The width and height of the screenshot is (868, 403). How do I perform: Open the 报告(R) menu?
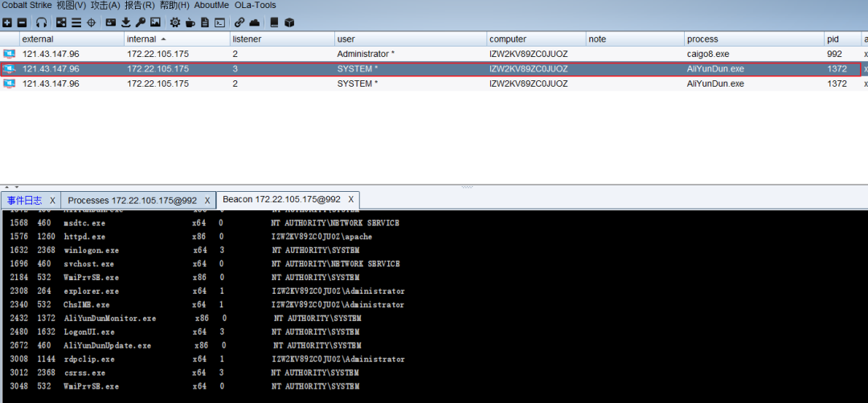point(140,5)
